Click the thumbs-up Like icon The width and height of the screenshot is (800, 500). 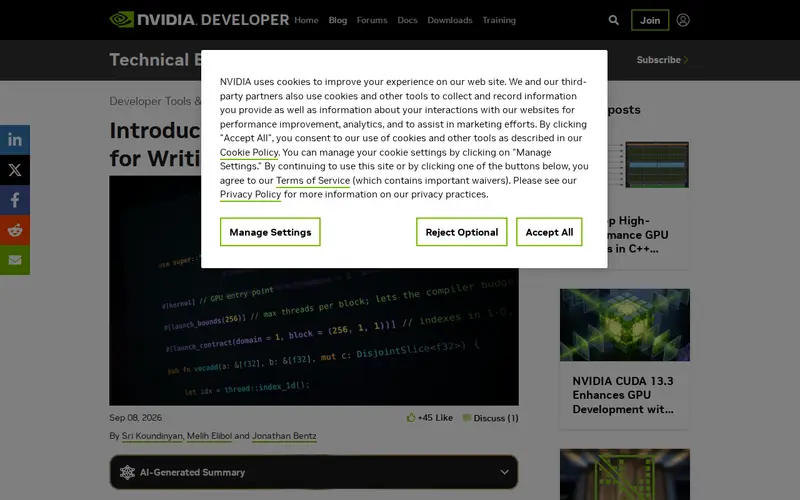(411, 417)
